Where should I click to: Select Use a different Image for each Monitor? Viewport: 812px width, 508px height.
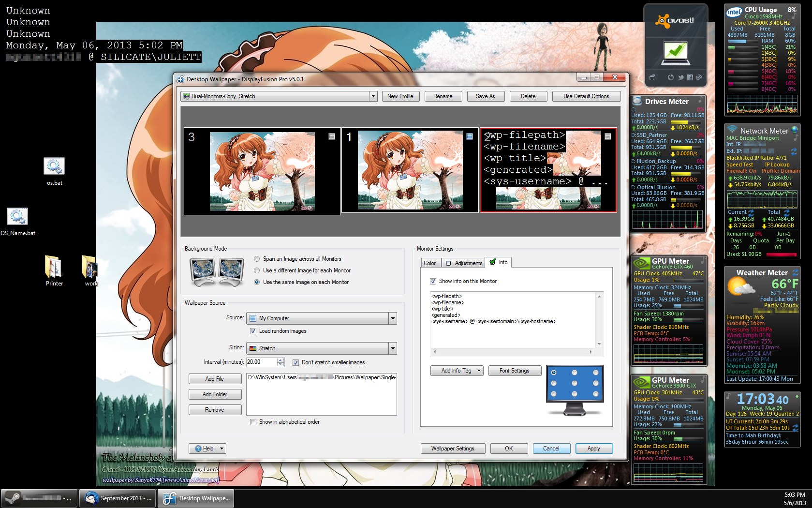[257, 270]
